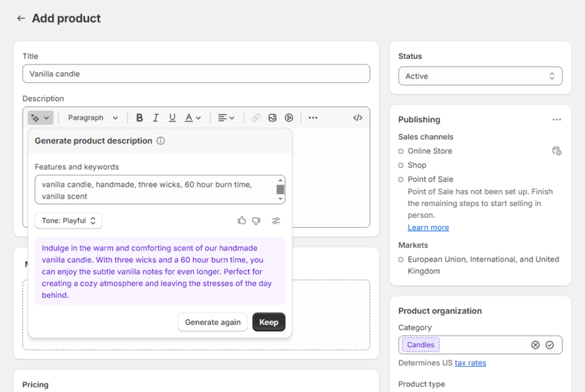Open the text color picker
Image resolution: width=585 pixels, height=392 pixels.
(191, 118)
